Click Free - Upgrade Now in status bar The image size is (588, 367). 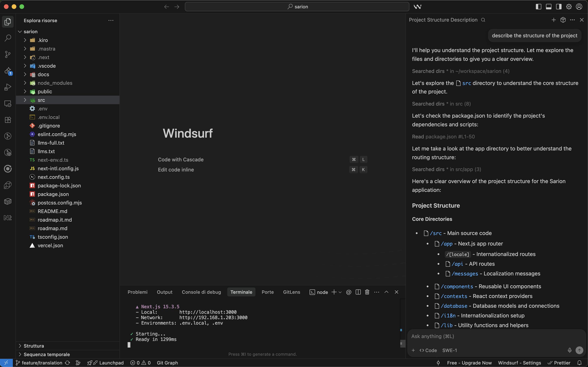click(469, 363)
